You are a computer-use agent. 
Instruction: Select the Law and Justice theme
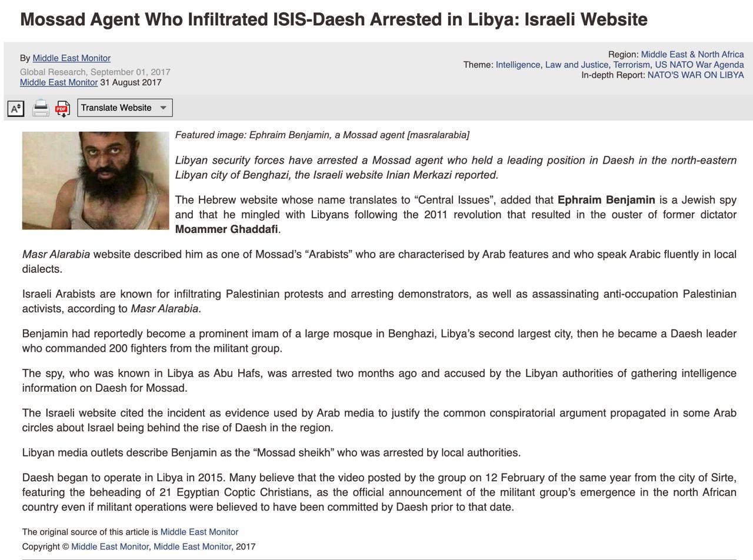tap(577, 65)
